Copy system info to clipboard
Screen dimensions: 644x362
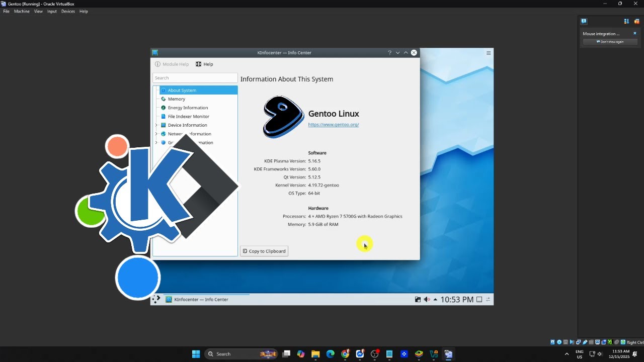pos(264,251)
